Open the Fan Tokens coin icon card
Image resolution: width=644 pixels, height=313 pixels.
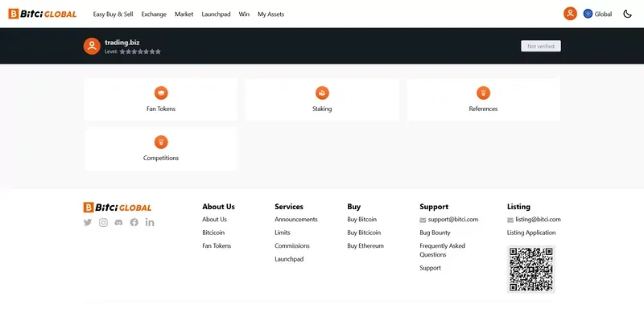(x=161, y=93)
